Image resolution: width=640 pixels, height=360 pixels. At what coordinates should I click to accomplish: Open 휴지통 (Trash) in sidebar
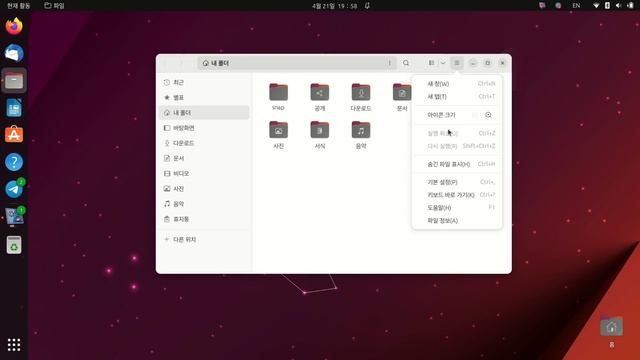pos(204,219)
